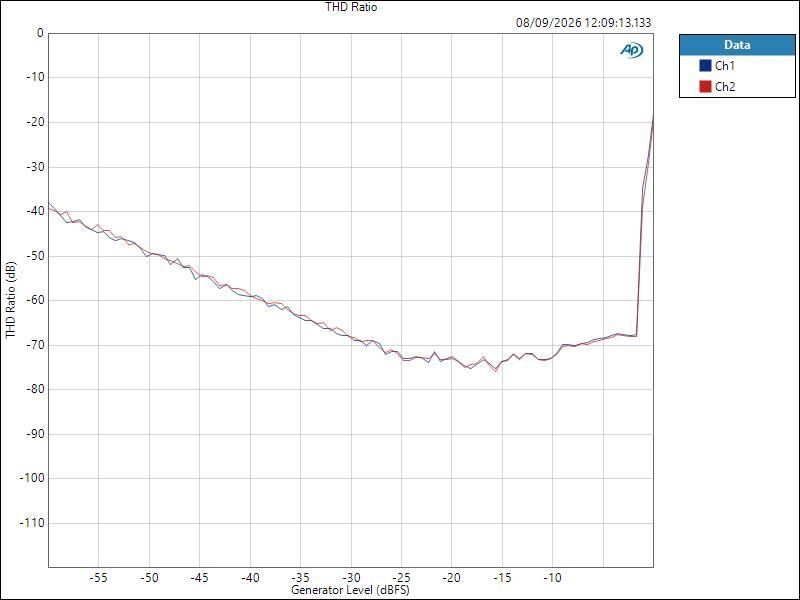Image resolution: width=800 pixels, height=600 pixels.
Task: Click the -40 x-axis tick label
Action: pyautogui.click(x=250, y=578)
